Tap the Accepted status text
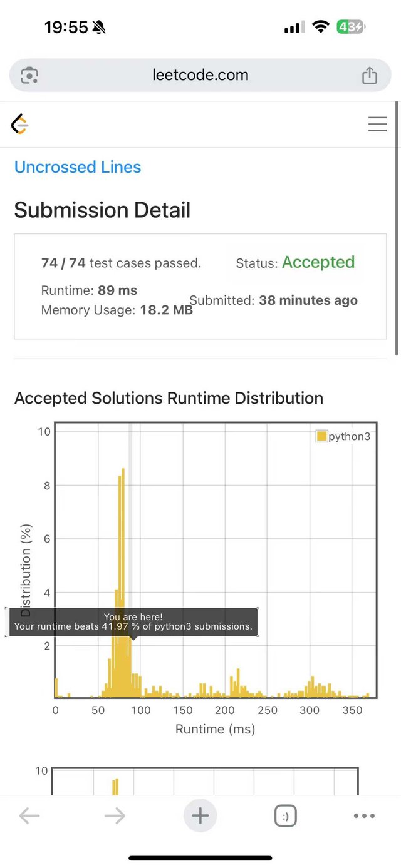The height and width of the screenshot is (868, 401). [x=318, y=262]
